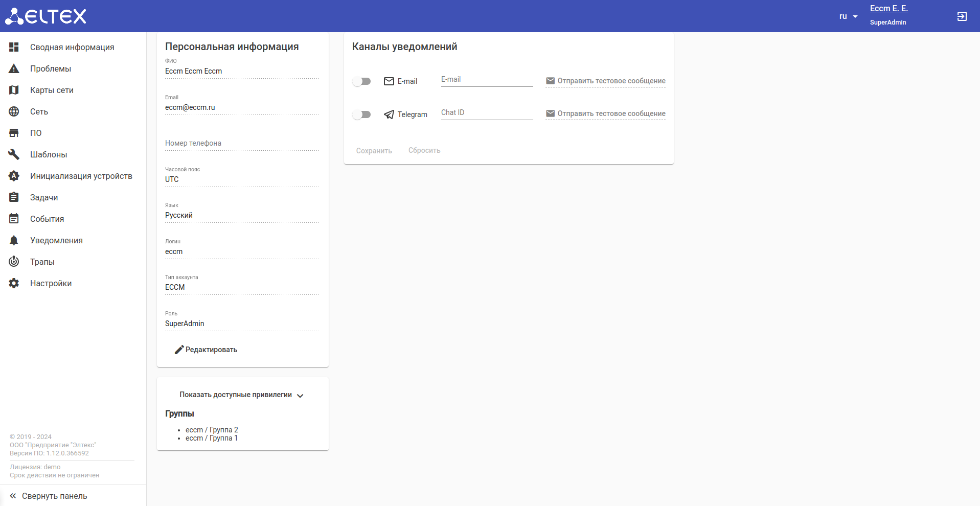Click the Traps icon in sidebar
Image resolution: width=980 pixels, height=506 pixels.
(14, 262)
